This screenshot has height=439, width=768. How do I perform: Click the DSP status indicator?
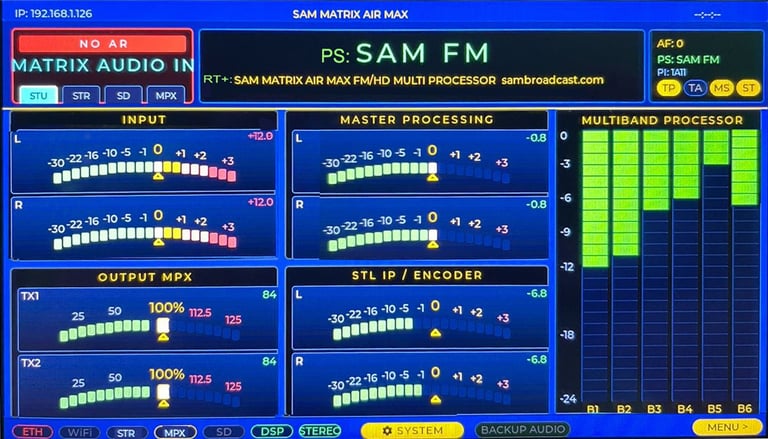tap(272, 431)
